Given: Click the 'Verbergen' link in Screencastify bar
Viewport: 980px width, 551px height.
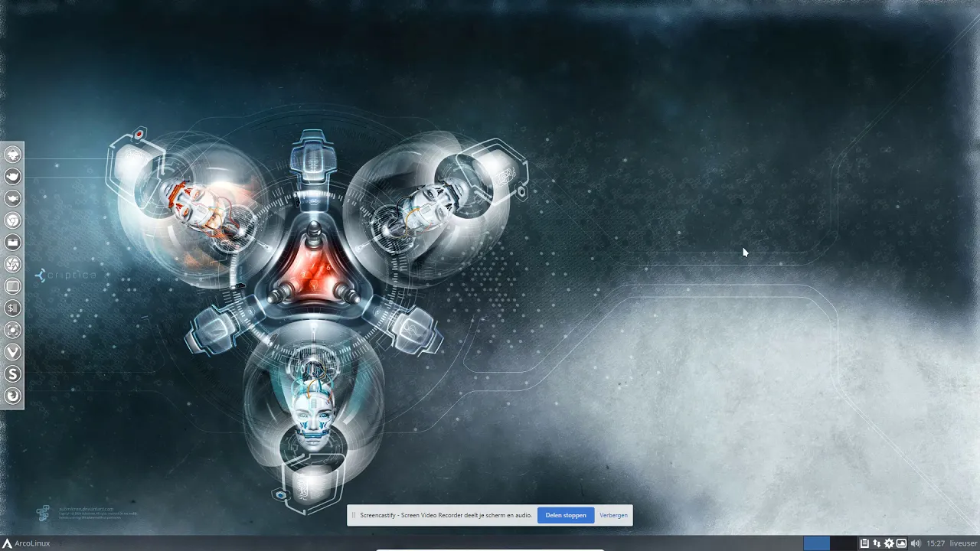Looking at the screenshot, I should 613,515.
